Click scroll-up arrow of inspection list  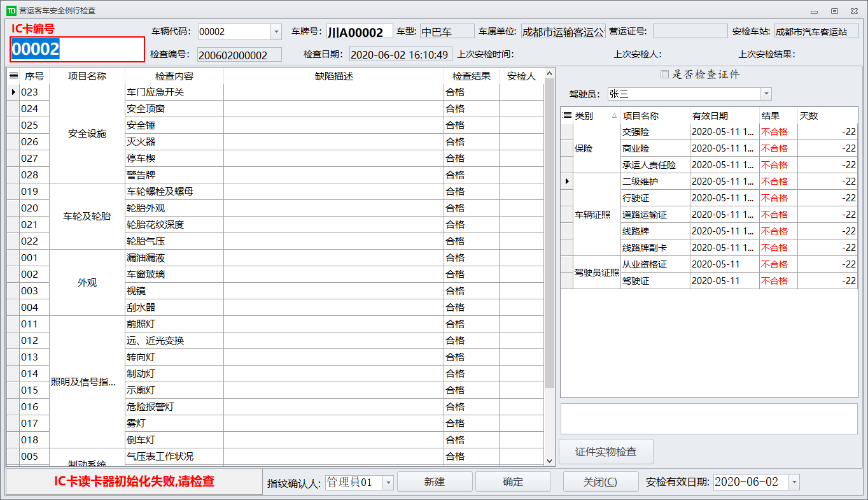550,75
